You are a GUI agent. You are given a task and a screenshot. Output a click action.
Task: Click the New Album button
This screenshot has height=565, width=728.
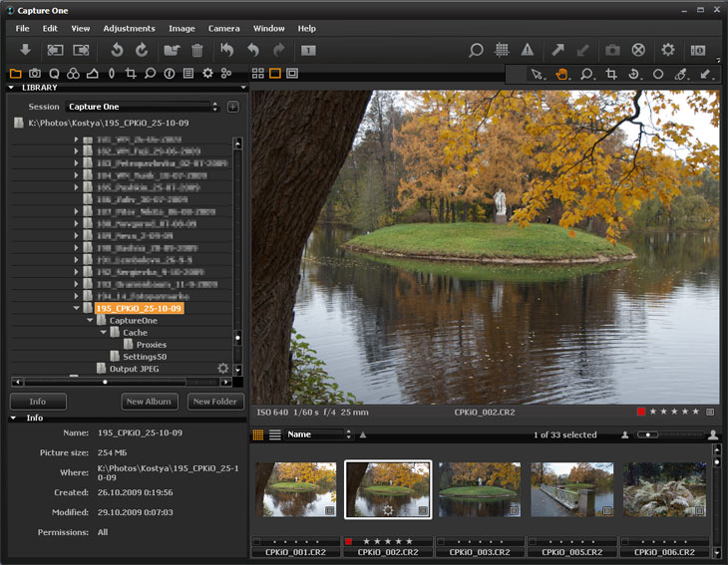[149, 402]
